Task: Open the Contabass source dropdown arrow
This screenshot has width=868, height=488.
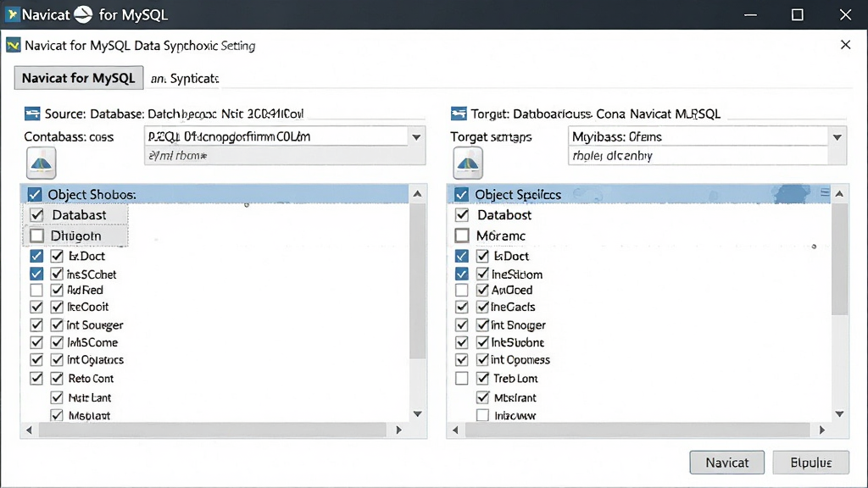Action: pos(416,136)
